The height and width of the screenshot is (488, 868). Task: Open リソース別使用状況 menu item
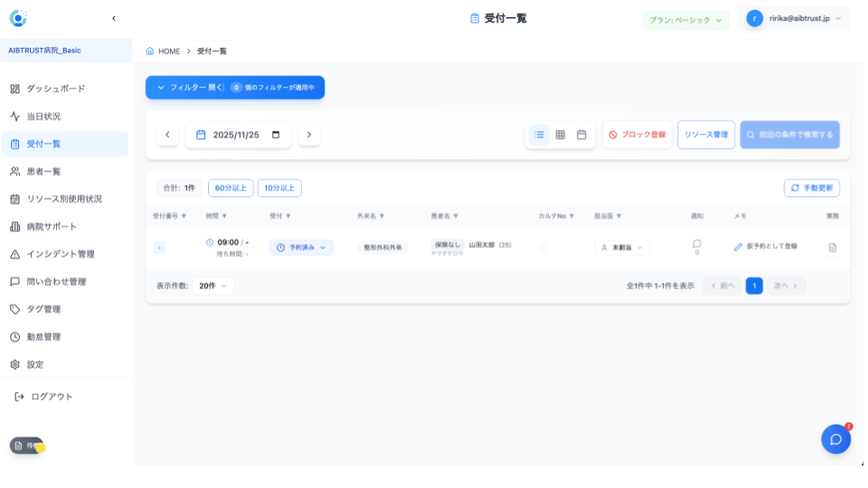pyautogui.click(x=65, y=199)
